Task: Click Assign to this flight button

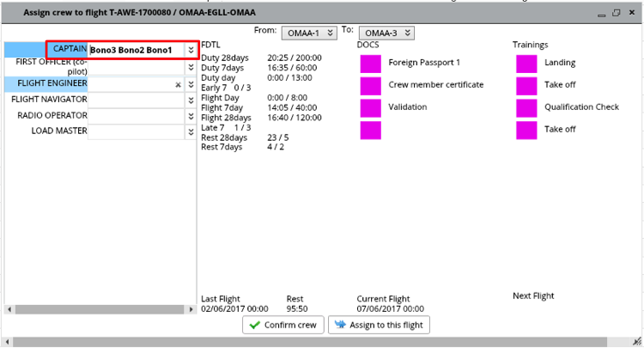Action: tap(379, 325)
